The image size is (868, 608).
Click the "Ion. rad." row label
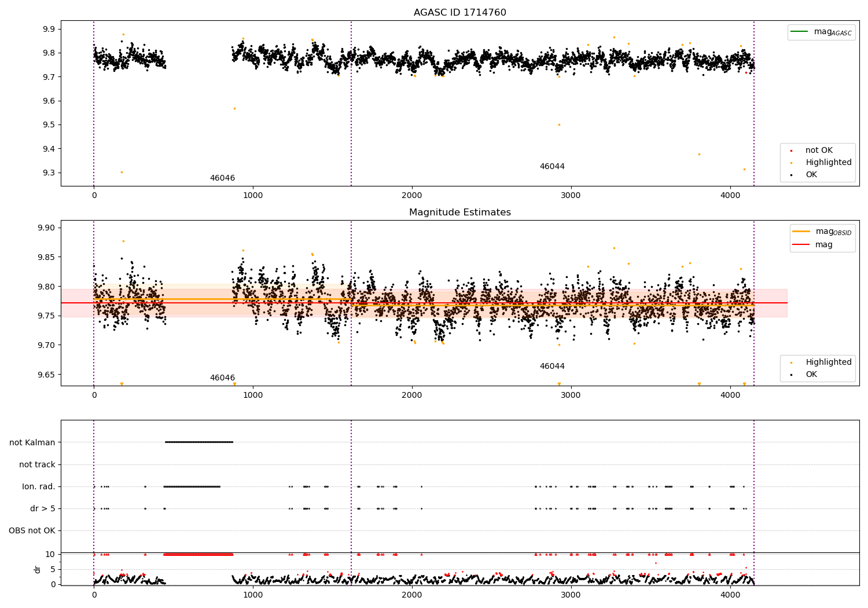[39, 486]
